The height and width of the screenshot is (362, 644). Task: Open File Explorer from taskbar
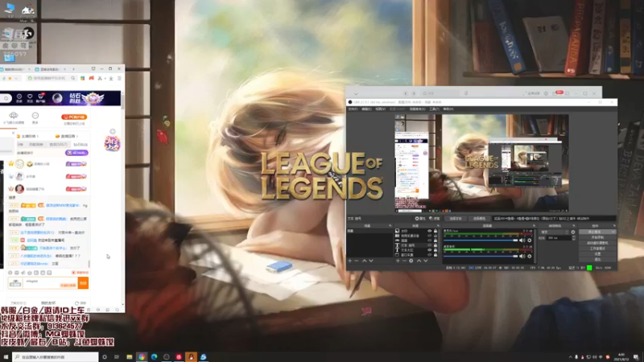pyautogui.click(x=130, y=357)
